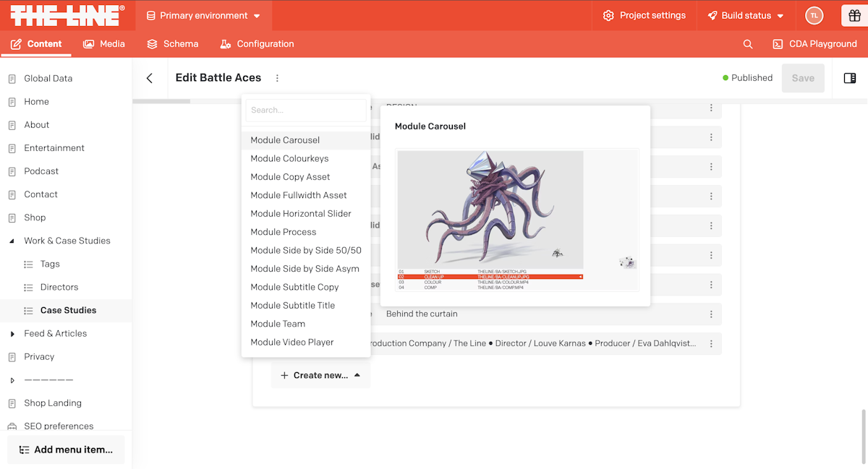This screenshot has height=469, width=868.
Task: Select Module Team
Action: tap(306, 324)
